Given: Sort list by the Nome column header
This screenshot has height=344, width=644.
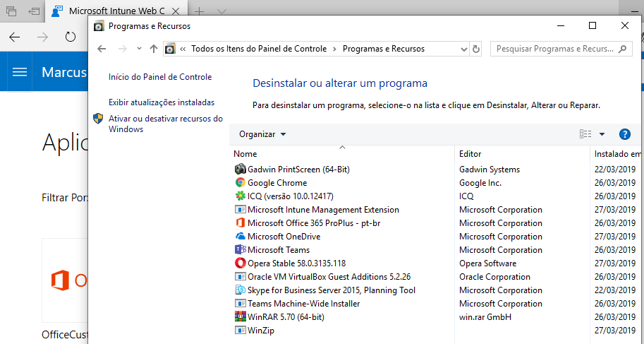Looking at the screenshot, I should [245, 154].
